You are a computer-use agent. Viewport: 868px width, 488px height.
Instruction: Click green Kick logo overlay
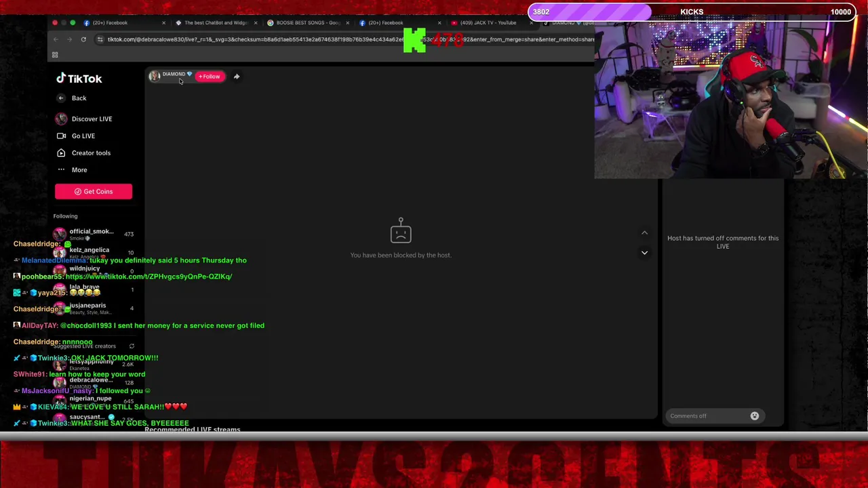tap(414, 41)
